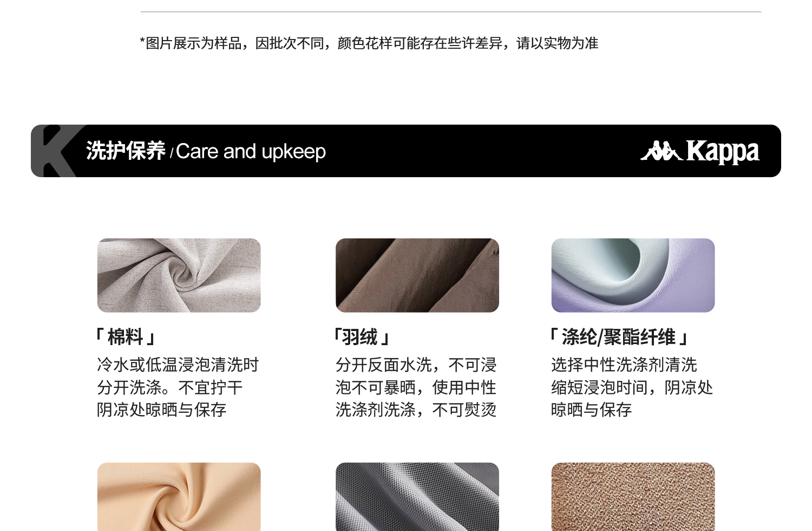Click the gray divider line at top

click(x=451, y=11)
